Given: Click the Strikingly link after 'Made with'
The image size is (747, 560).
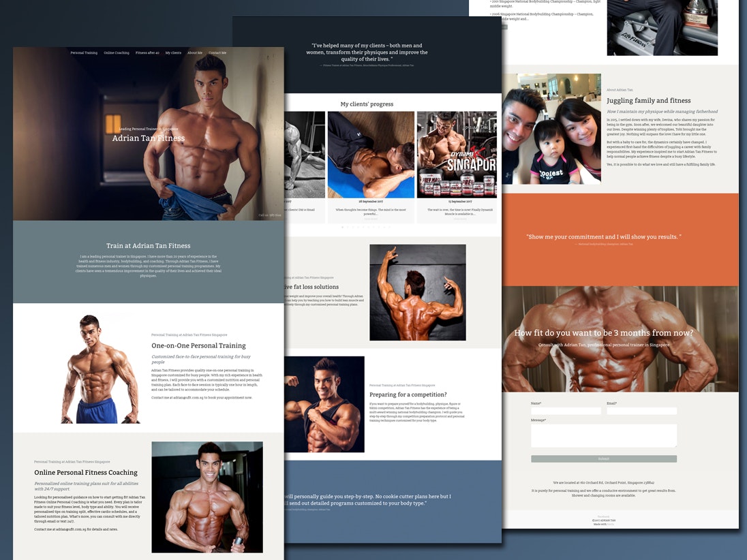Looking at the screenshot, I should (x=611, y=525).
